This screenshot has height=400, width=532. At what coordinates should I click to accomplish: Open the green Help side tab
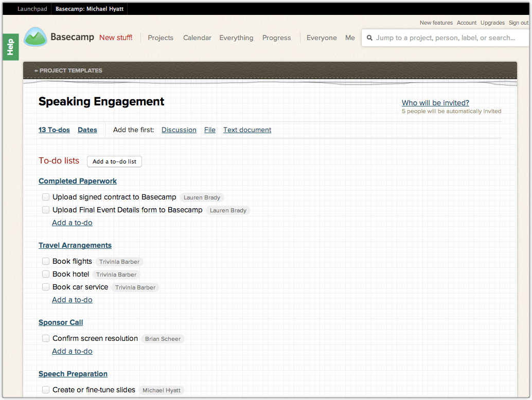pyautogui.click(x=10, y=47)
